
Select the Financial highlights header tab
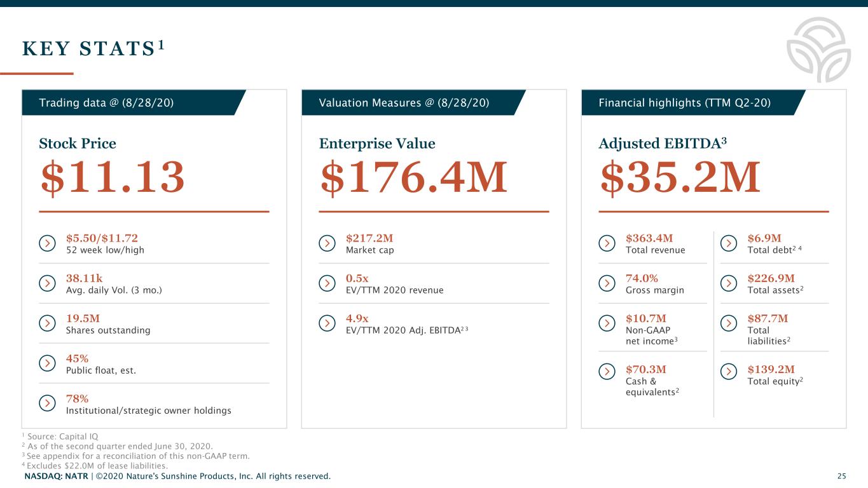pyautogui.click(x=687, y=102)
